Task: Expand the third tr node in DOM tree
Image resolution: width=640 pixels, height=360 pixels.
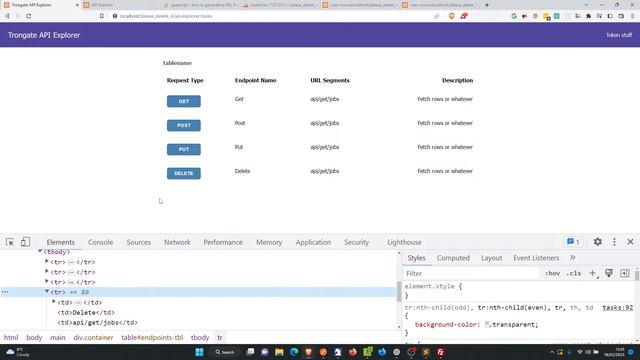Action: 47,282
